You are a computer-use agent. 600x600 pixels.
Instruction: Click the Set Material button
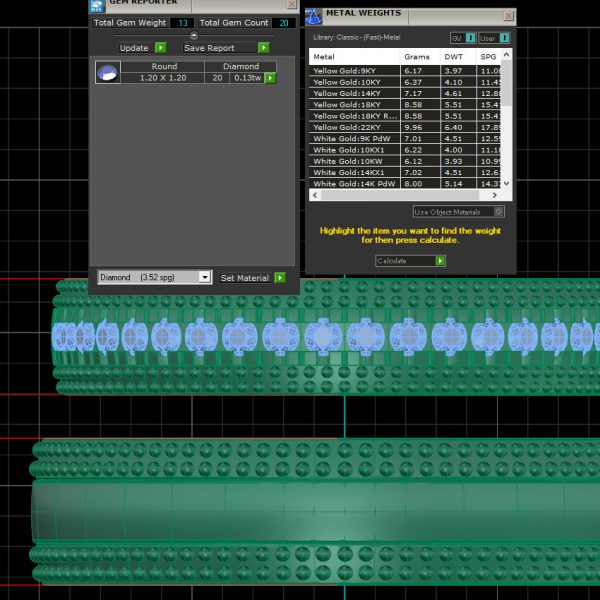tap(244, 278)
